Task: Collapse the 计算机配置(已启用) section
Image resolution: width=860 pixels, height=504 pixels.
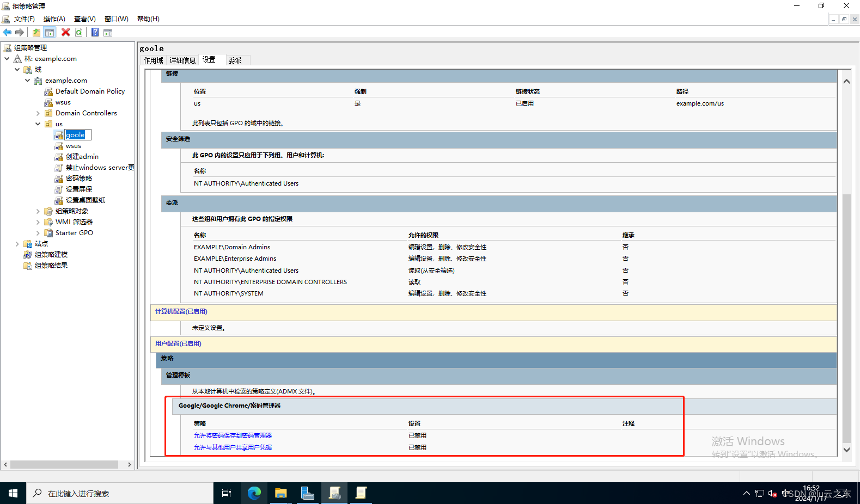Action: 493,312
